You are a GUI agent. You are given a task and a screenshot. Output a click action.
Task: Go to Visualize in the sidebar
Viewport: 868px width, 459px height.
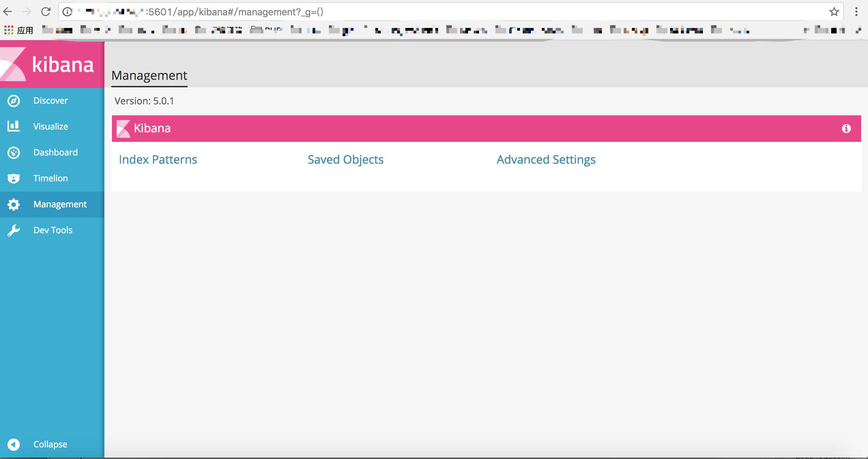(x=50, y=127)
